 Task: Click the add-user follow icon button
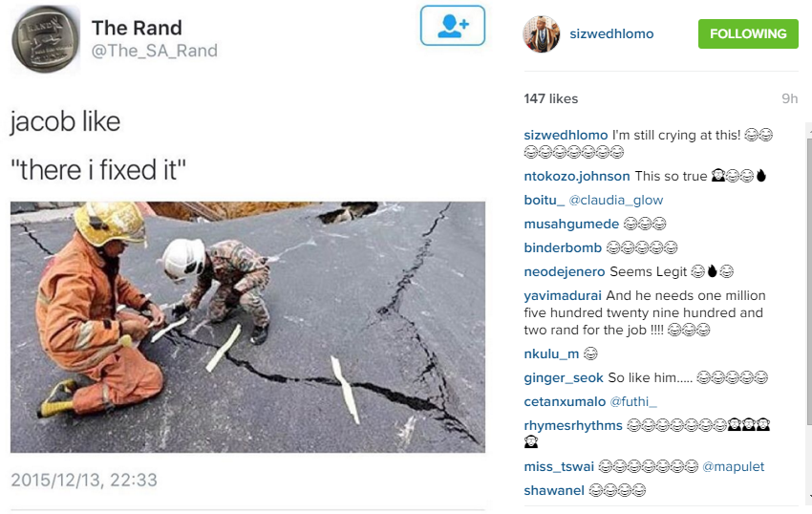(x=453, y=26)
